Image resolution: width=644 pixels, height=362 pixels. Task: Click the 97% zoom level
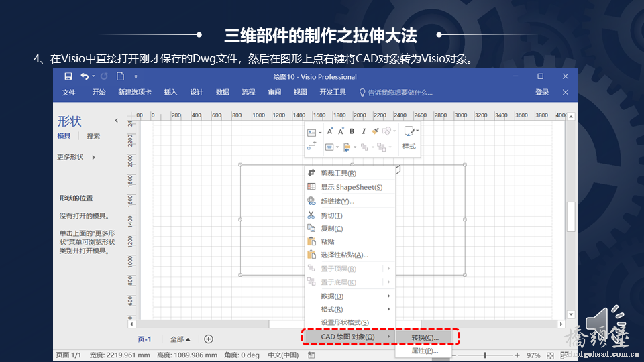[533, 355]
